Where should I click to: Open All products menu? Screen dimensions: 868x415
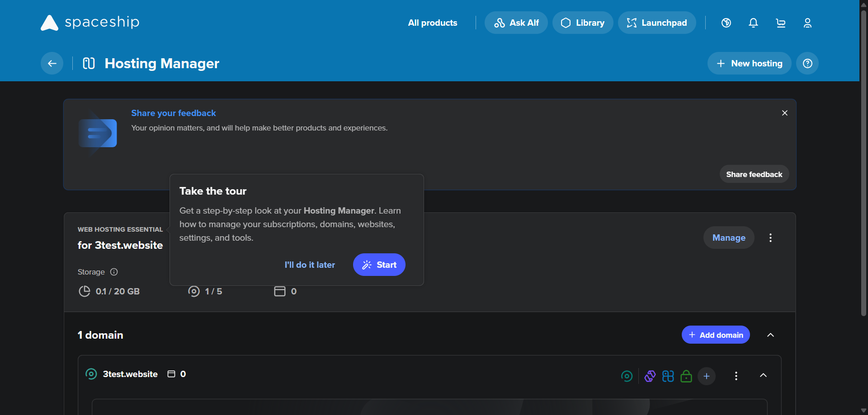432,23
